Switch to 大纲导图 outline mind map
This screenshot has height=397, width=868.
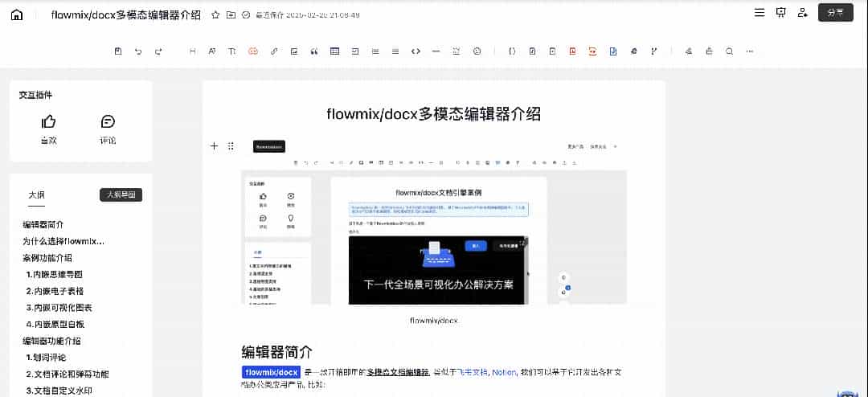121,195
